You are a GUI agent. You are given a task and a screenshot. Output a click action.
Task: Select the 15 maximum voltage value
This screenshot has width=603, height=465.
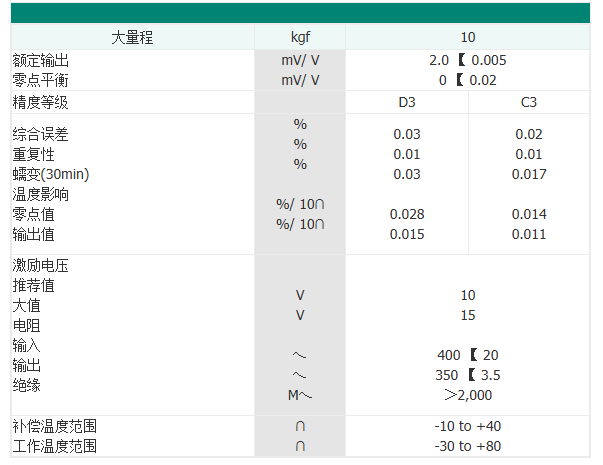(x=468, y=315)
